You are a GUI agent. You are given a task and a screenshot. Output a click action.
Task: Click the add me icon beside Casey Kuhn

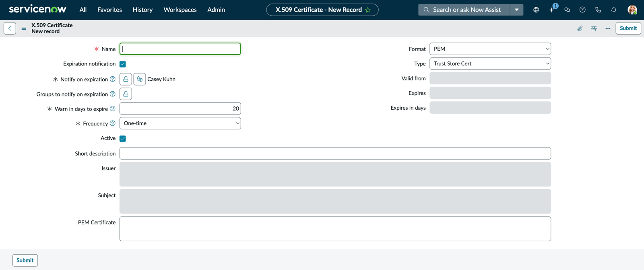coord(140,79)
